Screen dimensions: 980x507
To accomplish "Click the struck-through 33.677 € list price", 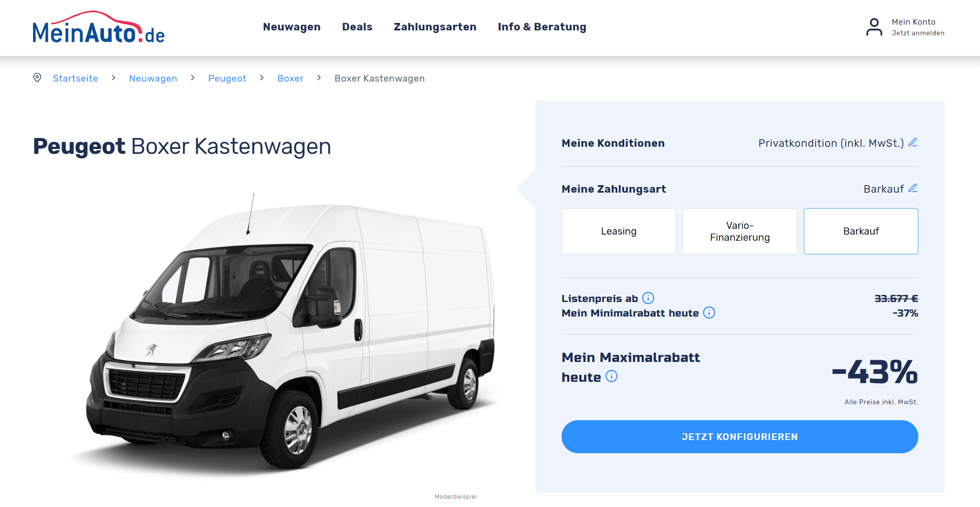I will click(x=896, y=298).
